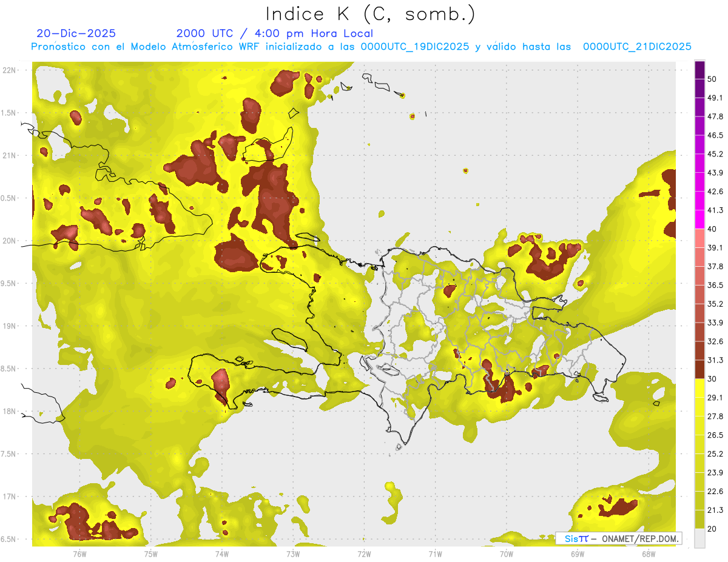The height and width of the screenshot is (562, 728).
Task: Click the "75W" longitude label
Action: [x=150, y=554]
